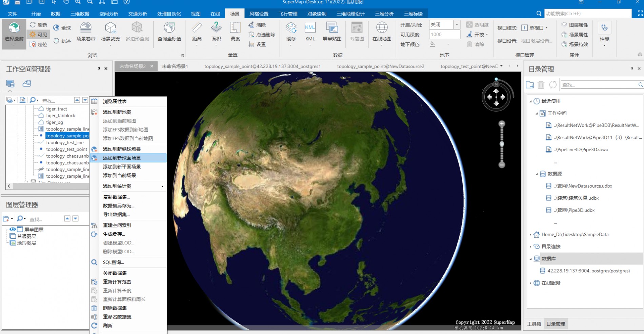644x334 pixels.
Task: Open the 场景卷帘 scene swipe tool
Action: coord(86,32)
